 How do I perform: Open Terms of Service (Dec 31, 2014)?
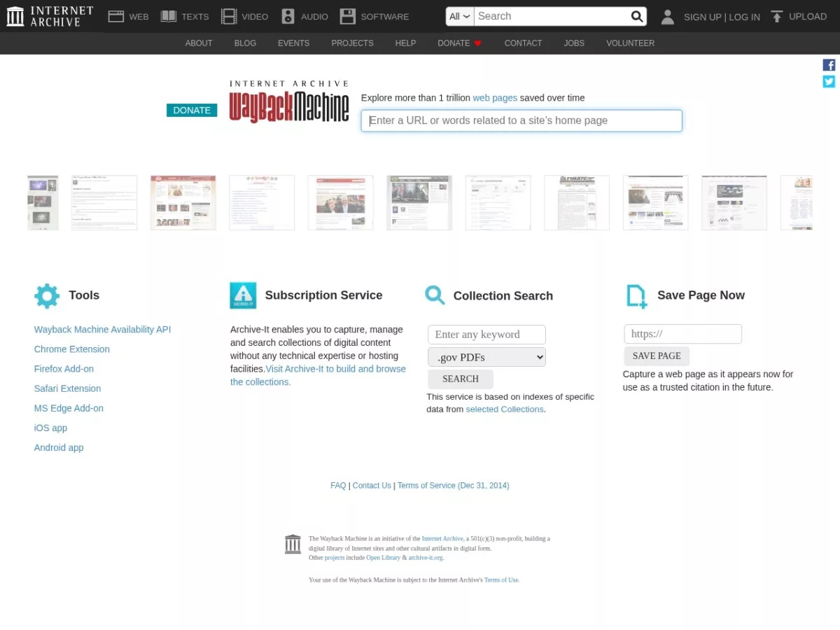(454, 486)
